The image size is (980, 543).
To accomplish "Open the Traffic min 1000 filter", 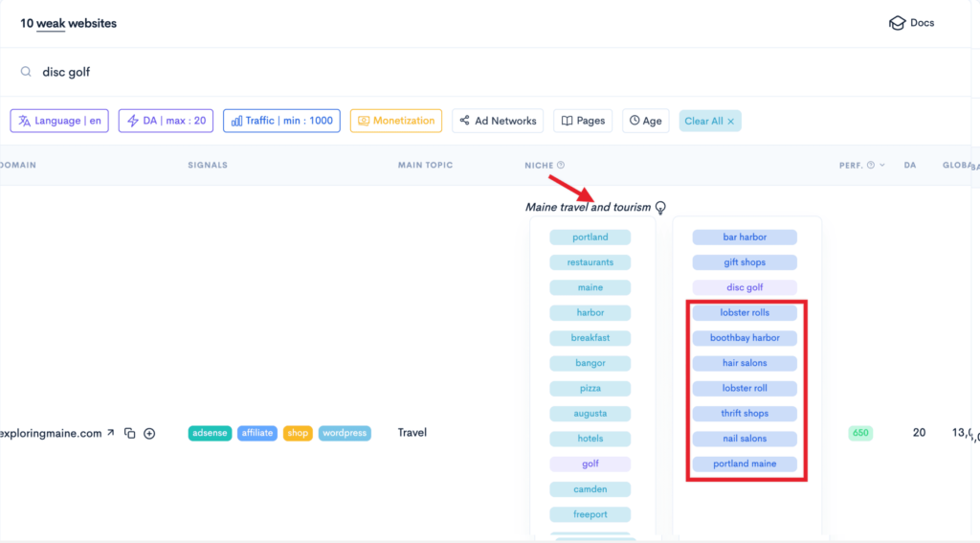I will [281, 121].
